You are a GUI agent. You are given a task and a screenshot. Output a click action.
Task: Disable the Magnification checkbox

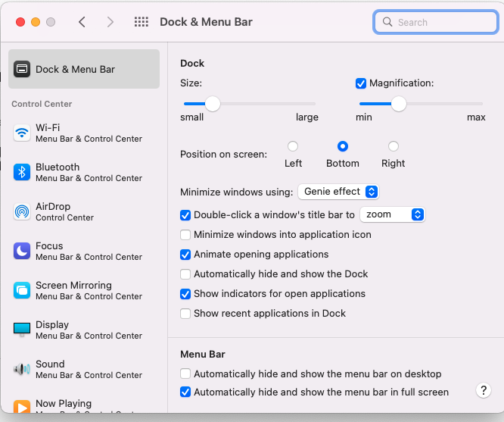[x=361, y=83]
